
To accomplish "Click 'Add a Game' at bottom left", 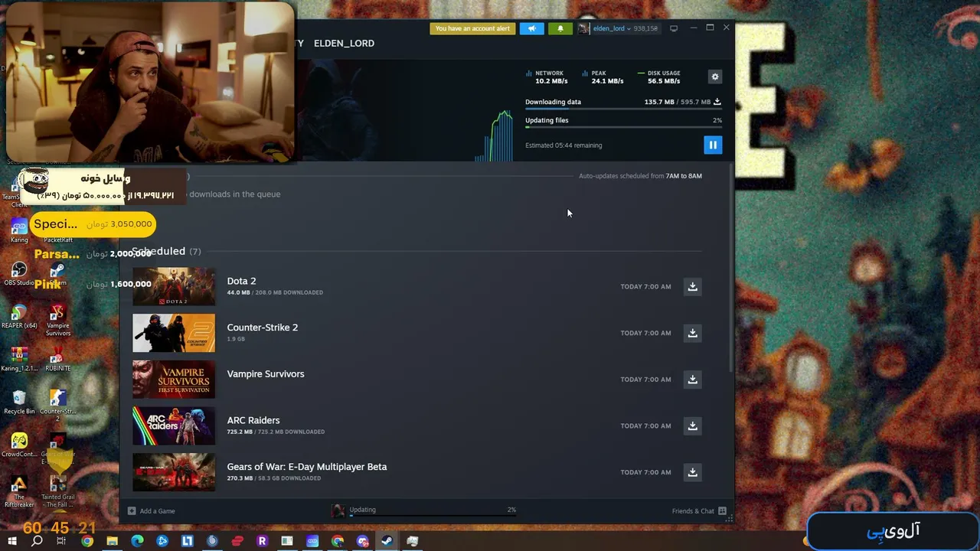I will [152, 511].
